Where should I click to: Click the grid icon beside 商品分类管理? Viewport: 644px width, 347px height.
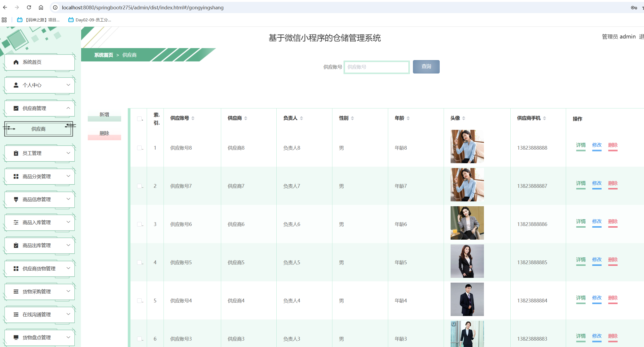[16, 177]
